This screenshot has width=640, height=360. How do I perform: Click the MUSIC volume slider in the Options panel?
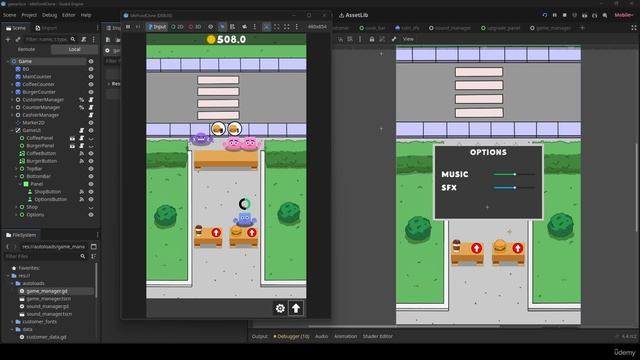tap(514, 174)
